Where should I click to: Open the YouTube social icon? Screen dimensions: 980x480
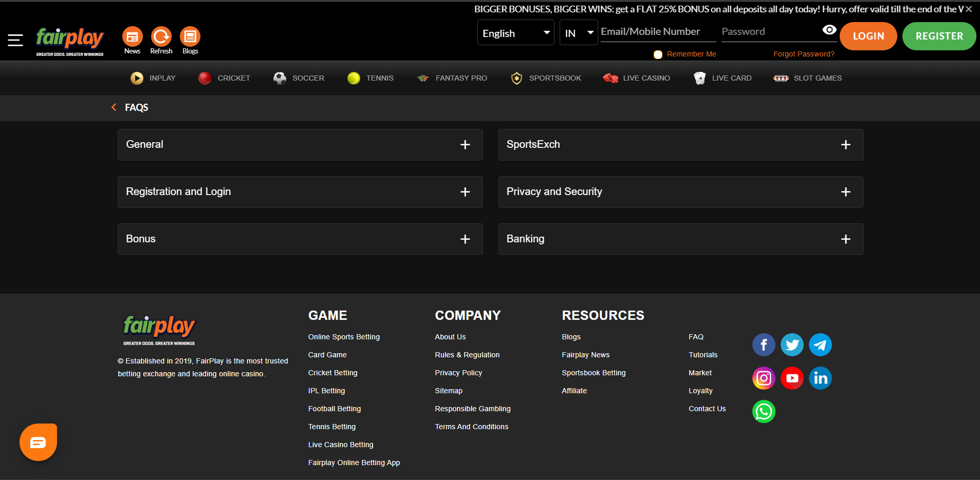point(792,378)
